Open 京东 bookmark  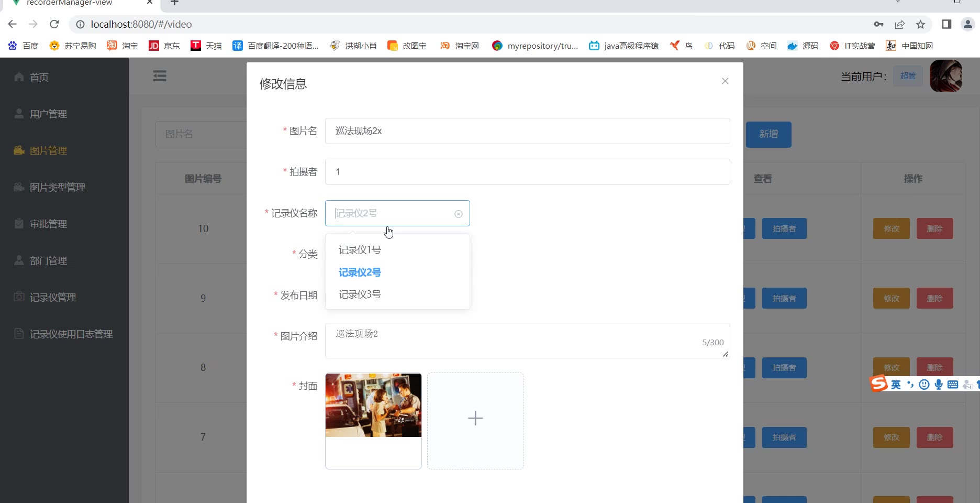[164, 46]
